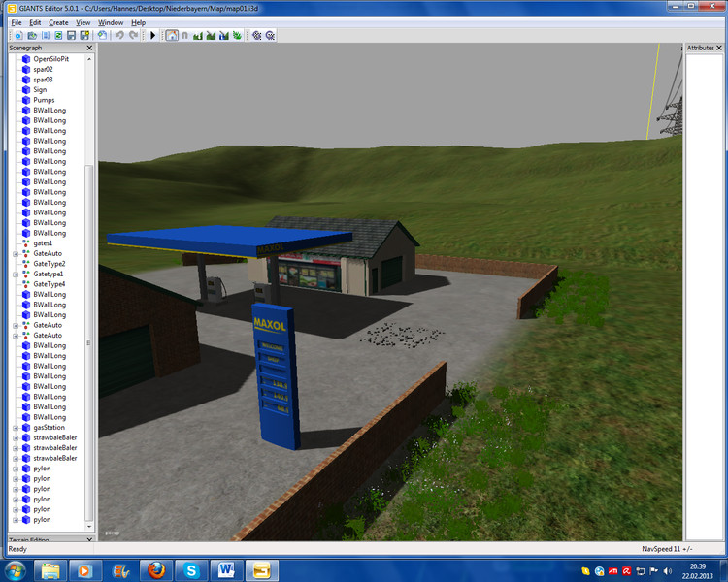This screenshot has height=582, width=728.
Task: Click the second particle system toolbar icon
Action: pyautogui.click(x=270, y=35)
